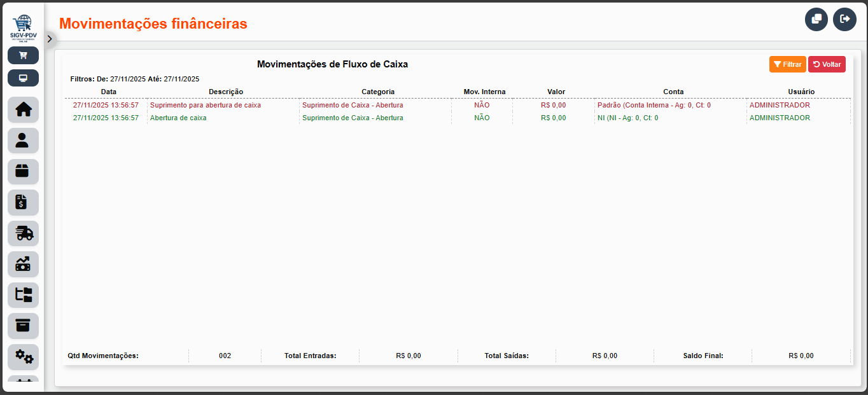The width and height of the screenshot is (868, 395).
Task: Open the settings gears icon in sidebar
Action: (x=23, y=357)
